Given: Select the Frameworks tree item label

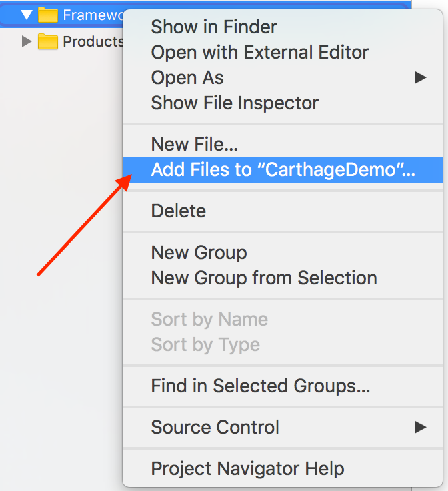Looking at the screenshot, I should point(92,15).
